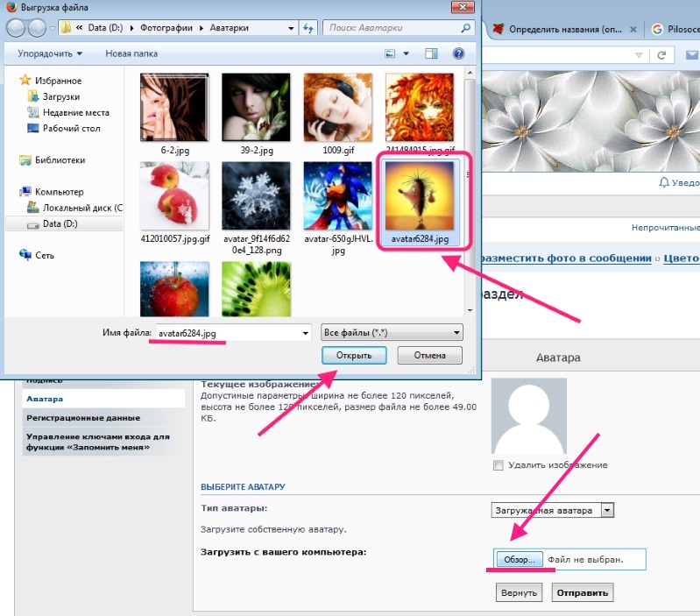
Task: Click the notification bell icon
Action: coord(663,183)
